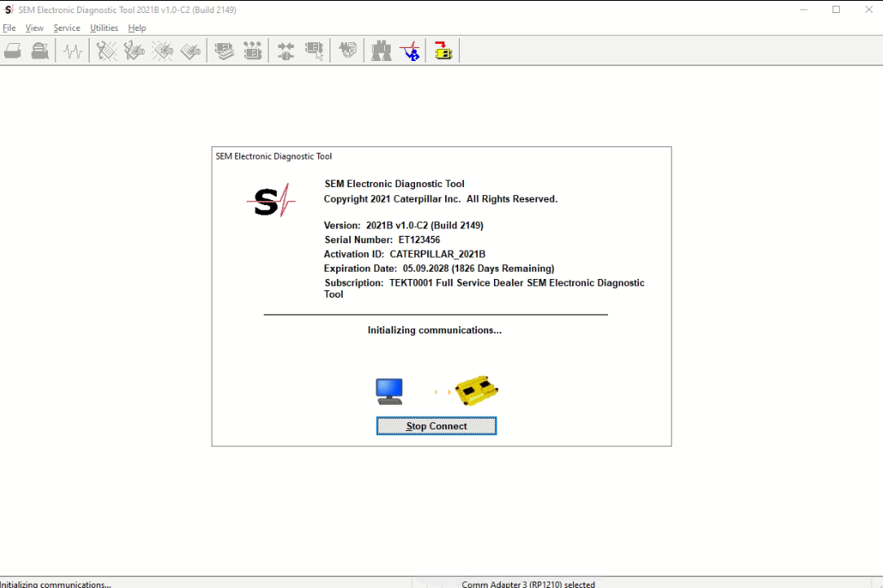Click the dialog's Initializing communications... message
Viewport: 883px width, 588px height.
pos(435,330)
